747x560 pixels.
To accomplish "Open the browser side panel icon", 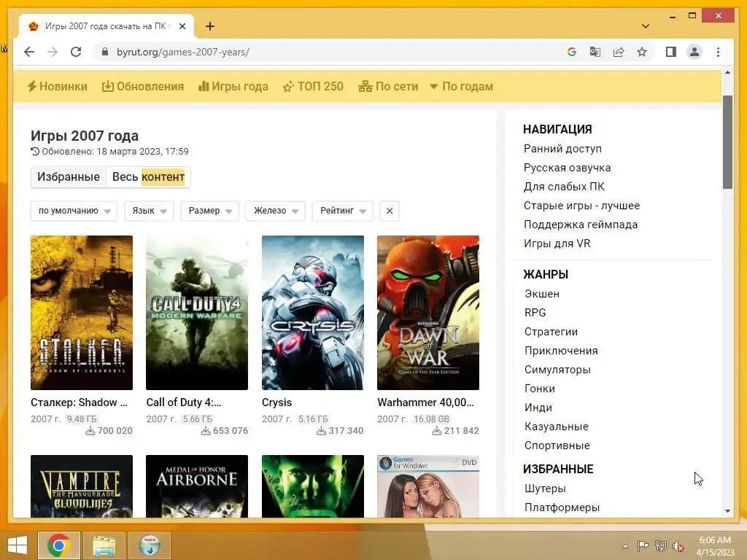I will pyautogui.click(x=671, y=52).
